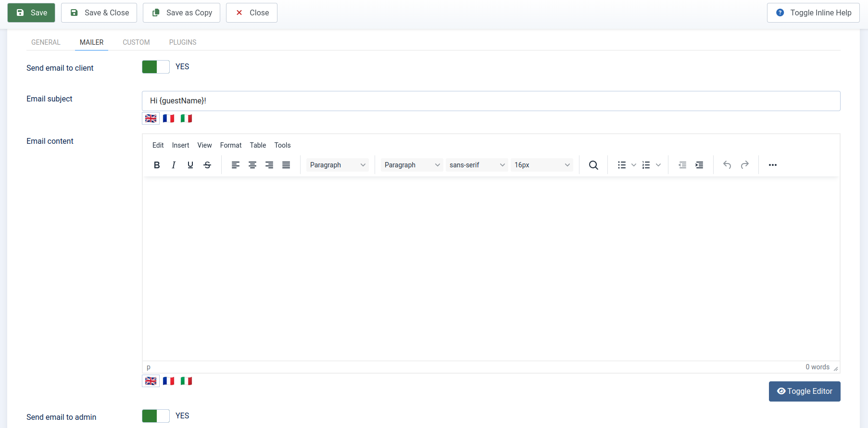Open numbered list style dropdown arrow
This screenshot has width=868, height=428.
tap(658, 165)
